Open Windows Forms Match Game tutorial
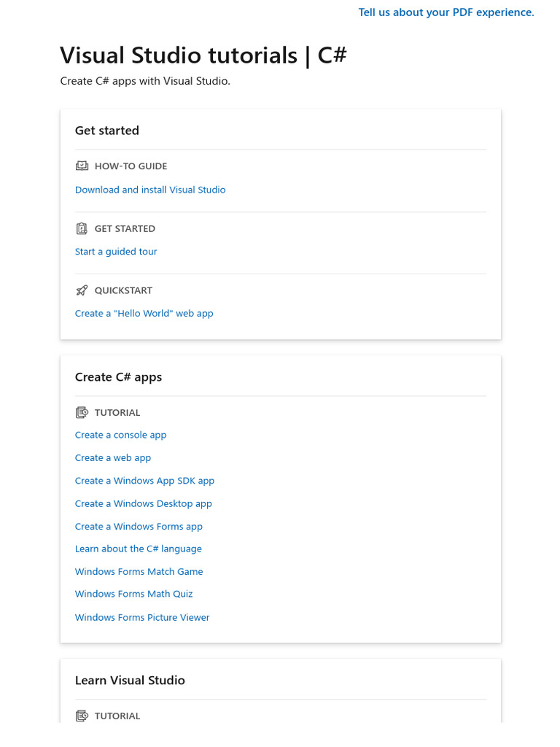Viewport: 560px width, 747px height. [139, 572]
